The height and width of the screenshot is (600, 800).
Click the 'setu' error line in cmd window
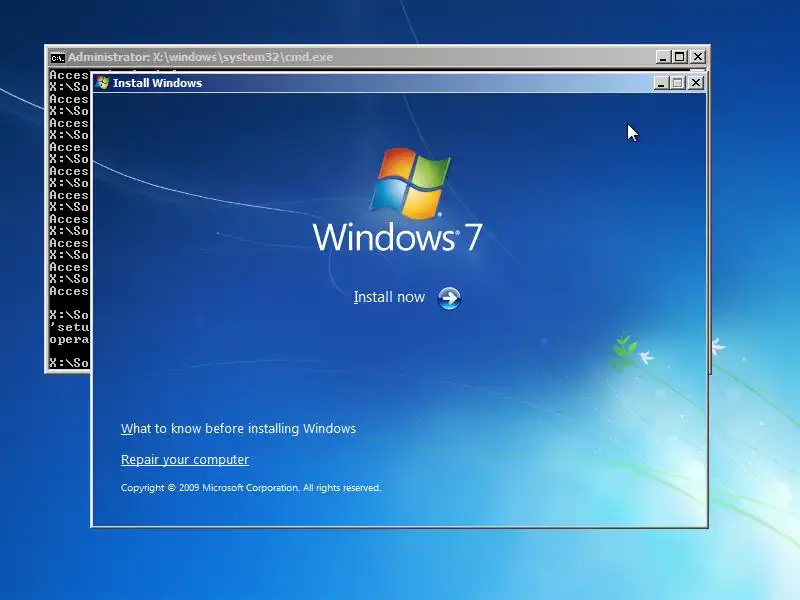coord(69,327)
